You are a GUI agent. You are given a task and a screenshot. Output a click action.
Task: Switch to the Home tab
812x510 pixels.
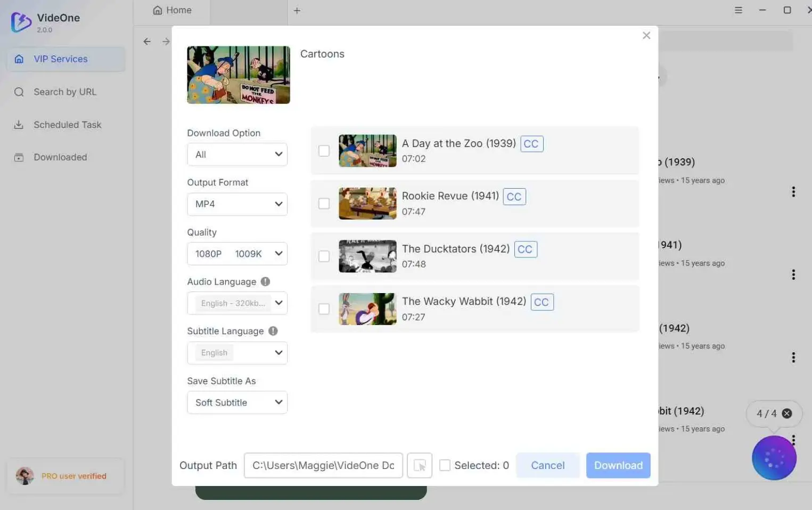tap(172, 10)
